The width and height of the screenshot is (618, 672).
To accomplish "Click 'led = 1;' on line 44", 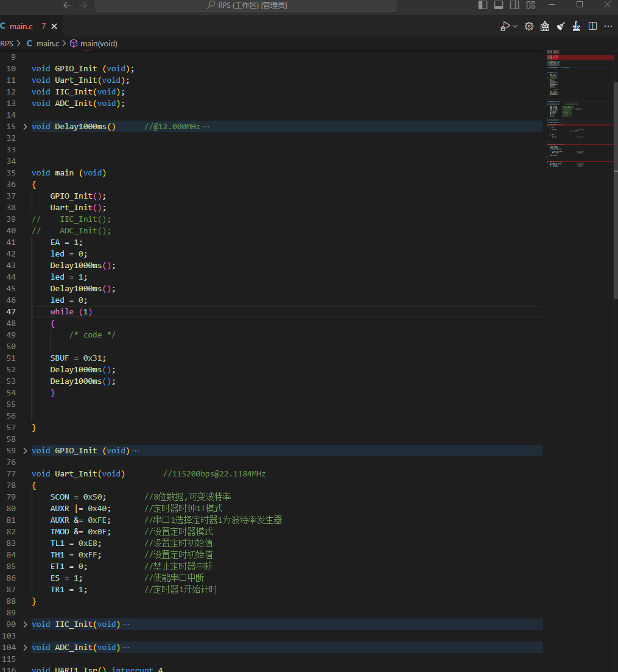I will click(69, 277).
